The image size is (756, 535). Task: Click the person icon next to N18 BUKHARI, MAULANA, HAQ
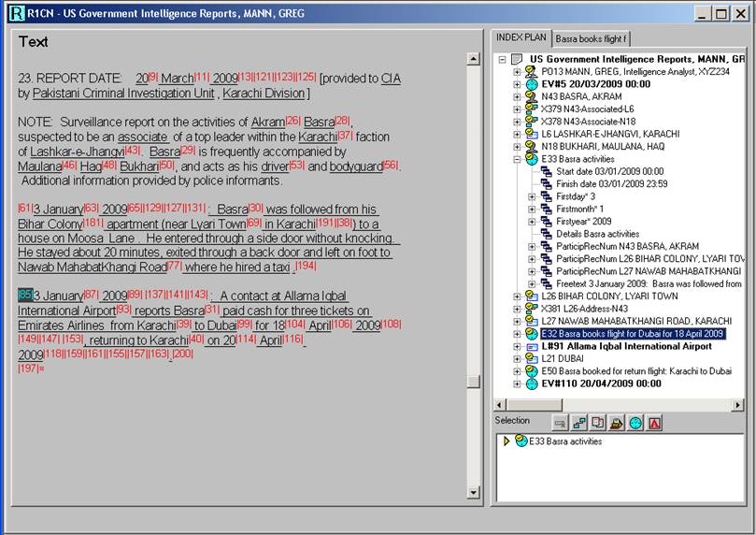click(x=532, y=146)
